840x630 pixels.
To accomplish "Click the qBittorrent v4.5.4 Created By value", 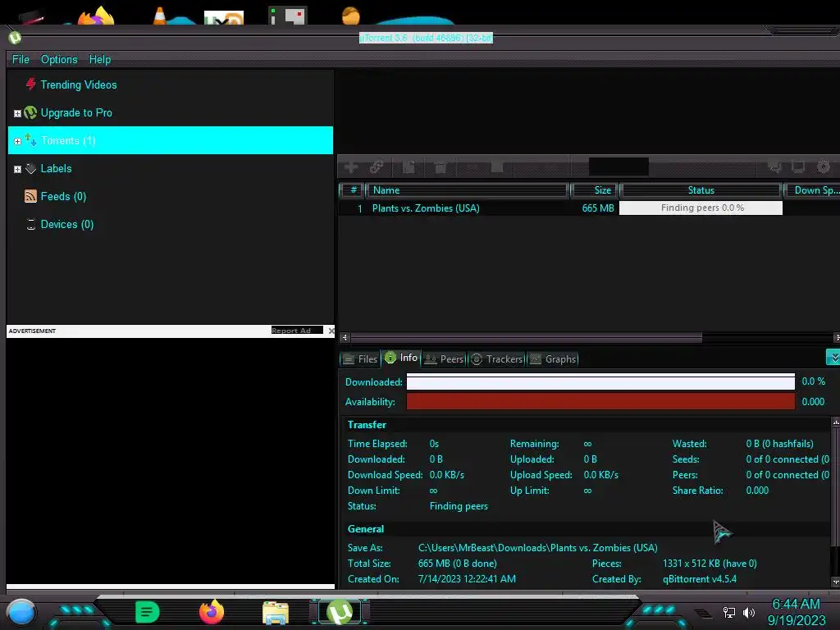I will click(x=699, y=578).
